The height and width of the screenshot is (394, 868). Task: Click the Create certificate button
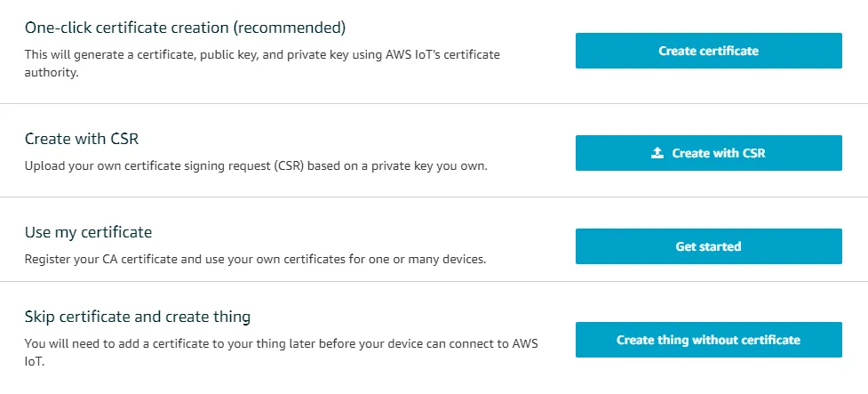[x=709, y=51]
